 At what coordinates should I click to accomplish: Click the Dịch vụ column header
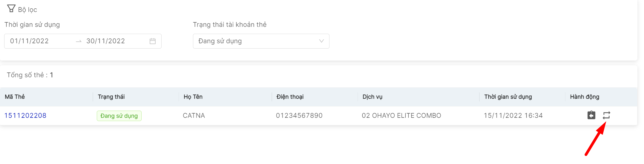point(372,97)
